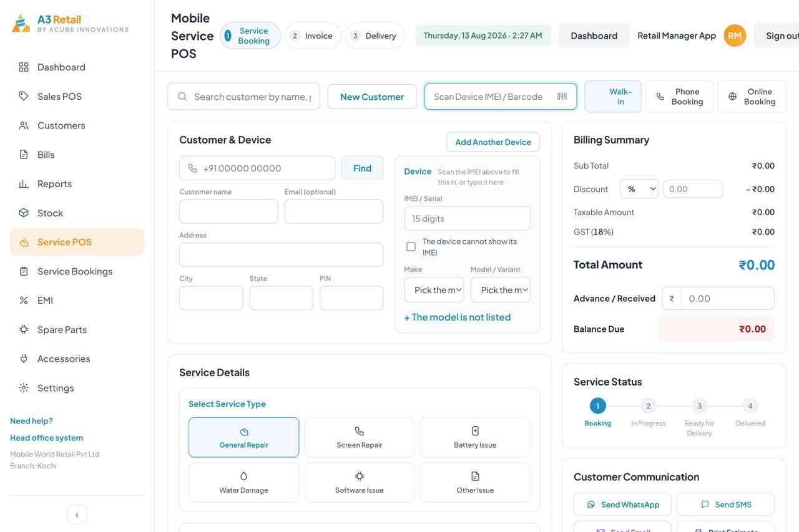
Task: Select Water Damage service type
Action: coord(244,482)
